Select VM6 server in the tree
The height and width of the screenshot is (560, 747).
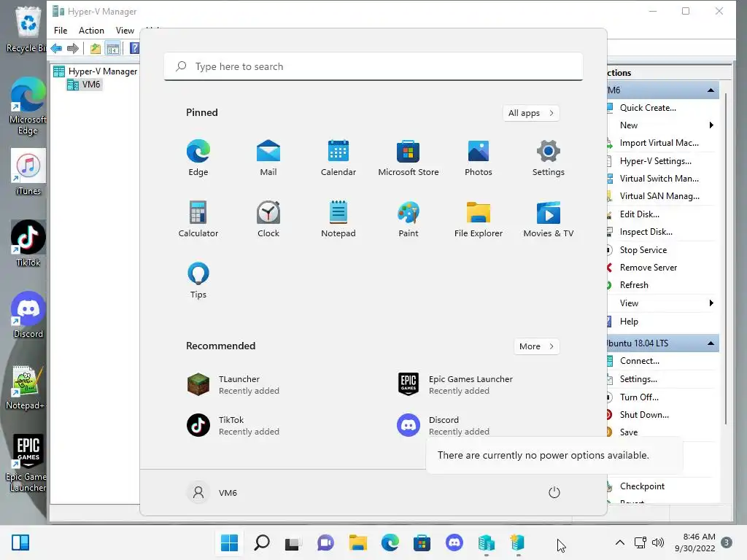click(86, 85)
